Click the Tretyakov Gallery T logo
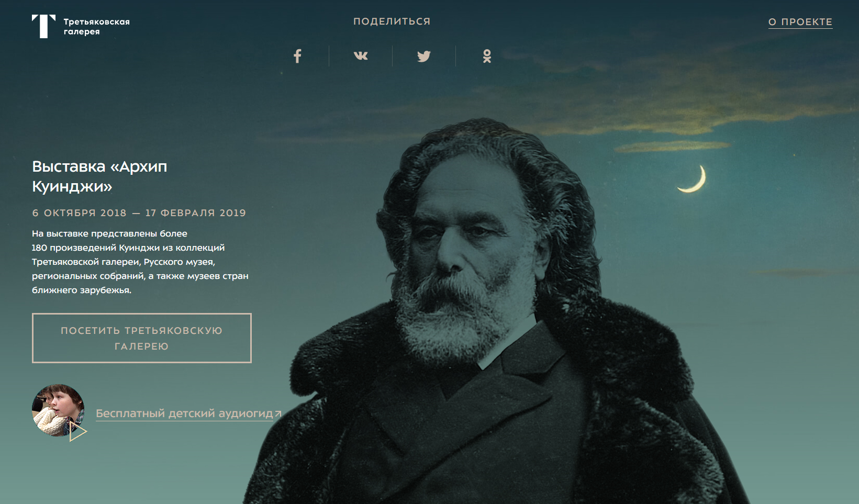 [x=43, y=26]
